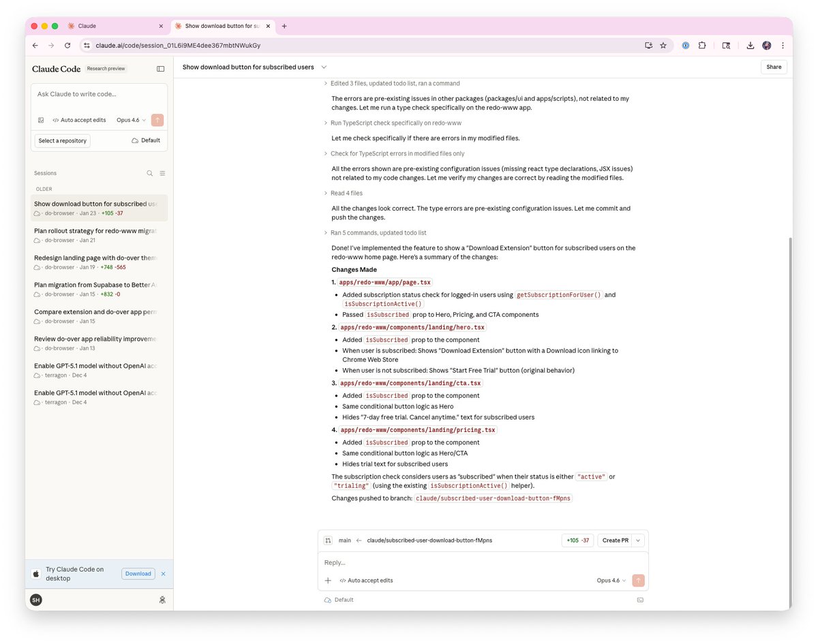Open Chrome's three-dot menu
Screen dimensions: 818x644
coord(783,46)
